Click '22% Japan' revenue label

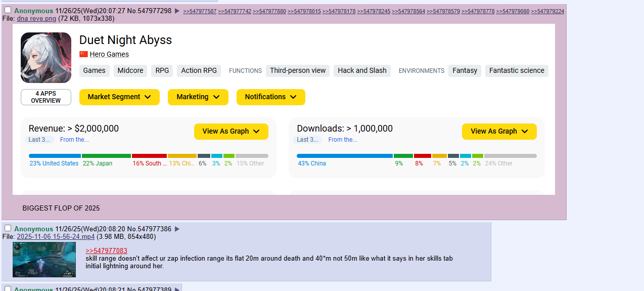point(98,163)
